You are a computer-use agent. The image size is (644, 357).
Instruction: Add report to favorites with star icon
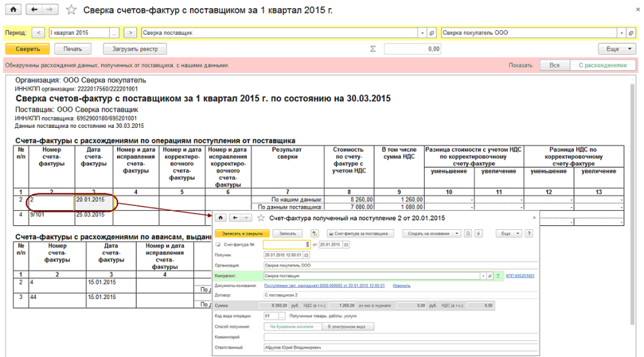pyautogui.click(x=72, y=11)
